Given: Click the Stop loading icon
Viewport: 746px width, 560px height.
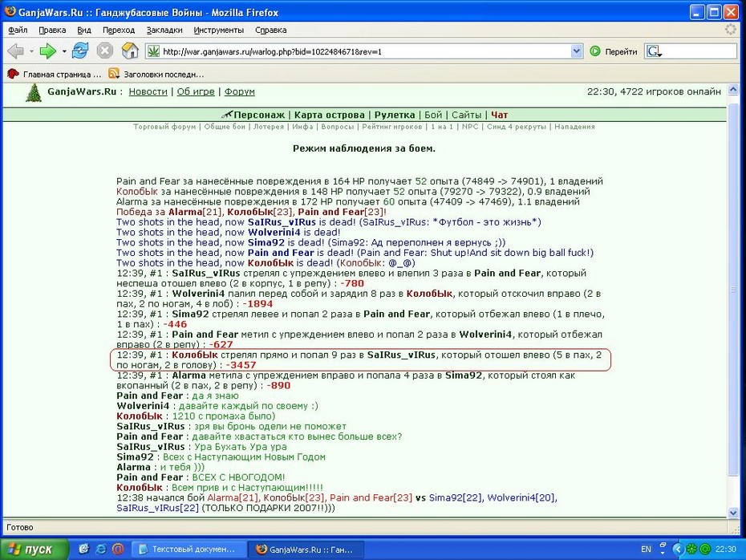Looking at the screenshot, I should coord(104,51).
